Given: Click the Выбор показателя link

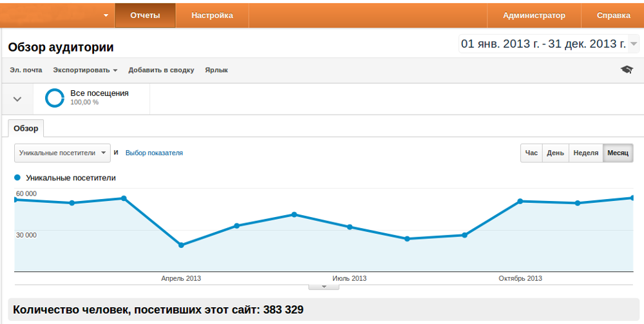Looking at the screenshot, I should [x=154, y=153].
